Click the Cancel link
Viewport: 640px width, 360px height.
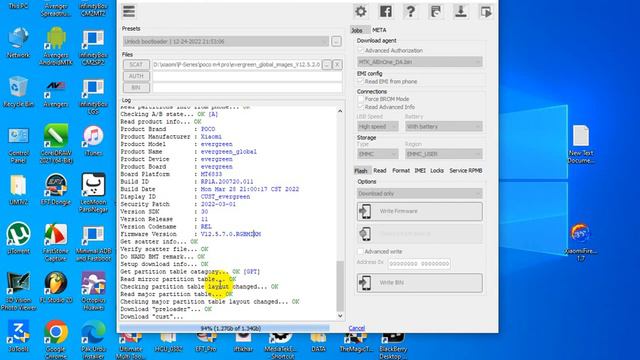[357, 328]
